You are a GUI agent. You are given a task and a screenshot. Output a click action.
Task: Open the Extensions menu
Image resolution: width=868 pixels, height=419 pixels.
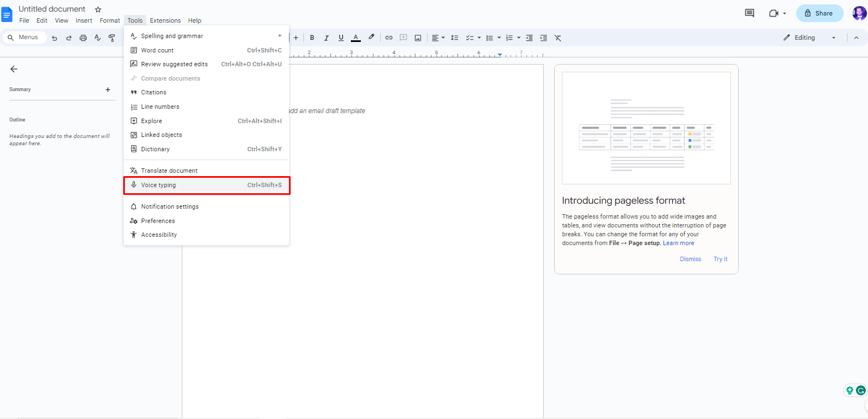[x=165, y=20]
